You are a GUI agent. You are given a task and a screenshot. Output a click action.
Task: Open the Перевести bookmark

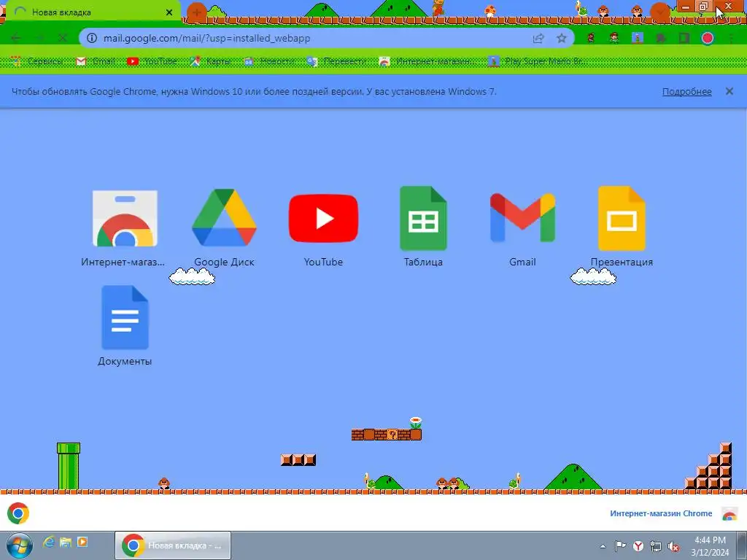(x=337, y=61)
